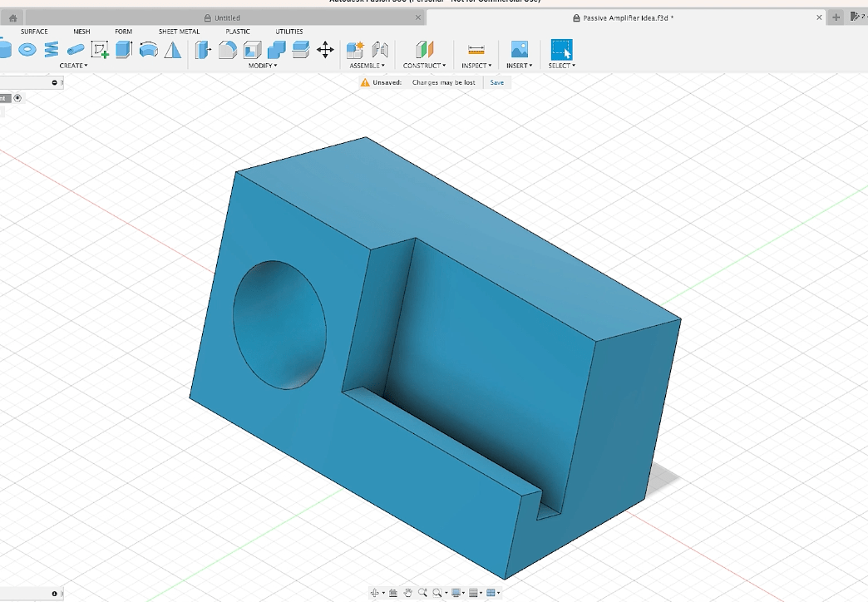Image resolution: width=868 pixels, height=602 pixels.
Task: Select the Move/Copy tool
Action: (327, 51)
